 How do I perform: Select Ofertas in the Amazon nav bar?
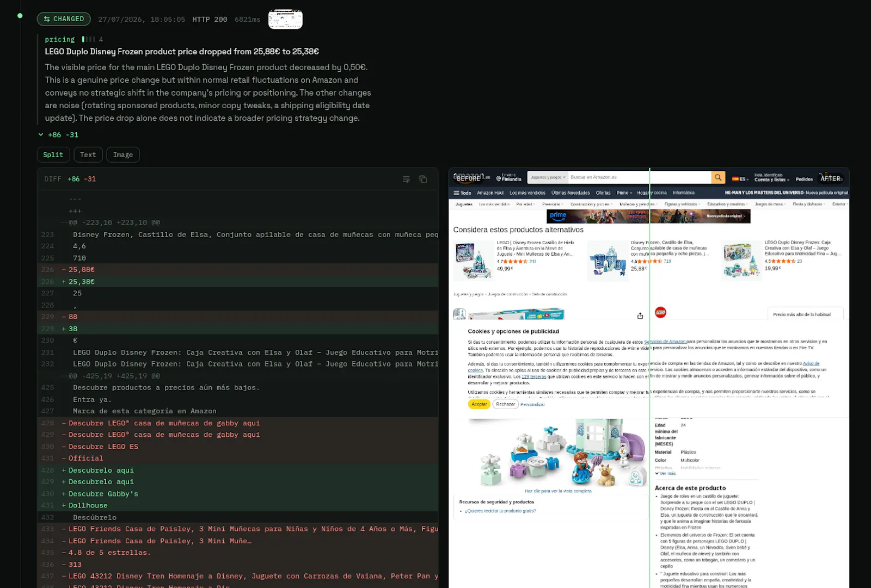coord(603,193)
